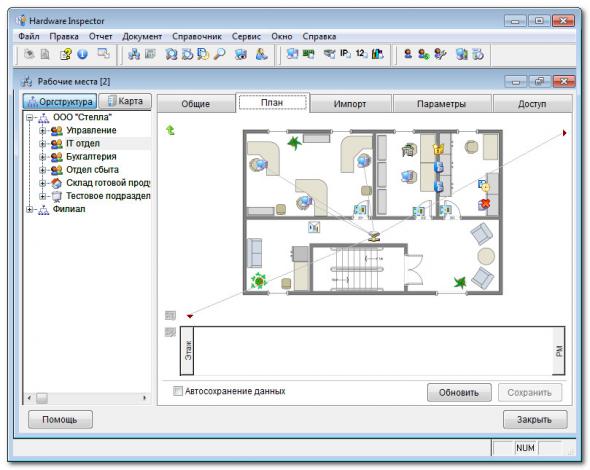Click the magnifying glass search toolbar icon
590x470 pixels.
[x=219, y=54]
